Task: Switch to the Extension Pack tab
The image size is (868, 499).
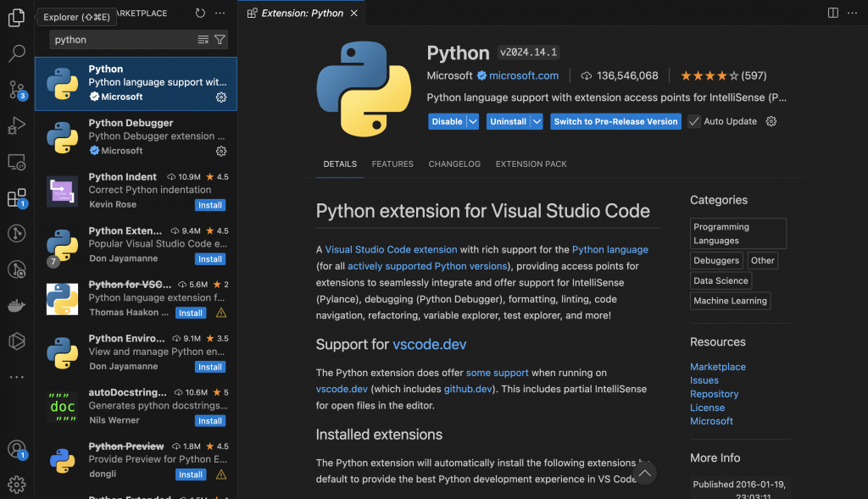Action: click(531, 164)
